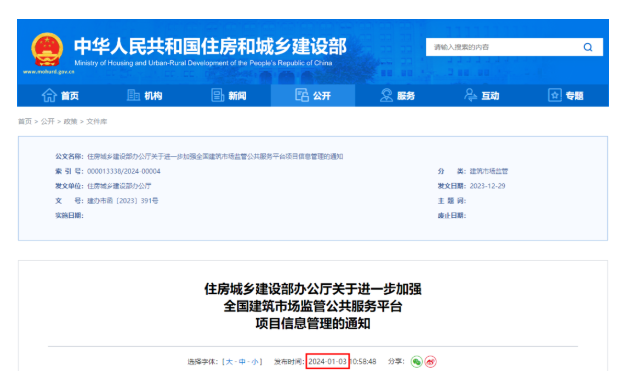Click the website URL www.mohurd.gov.cn
Viewport: 623px width, 372px height.
point(48,72)
